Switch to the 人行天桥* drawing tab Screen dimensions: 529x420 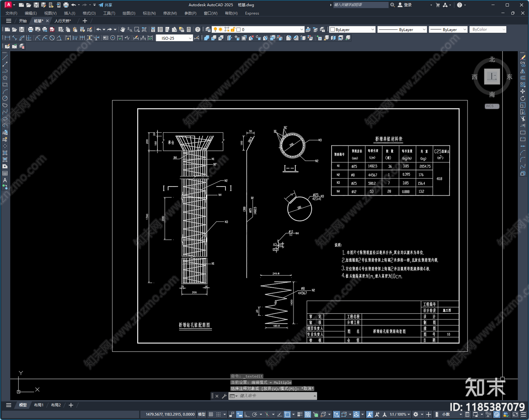point(63,21)
